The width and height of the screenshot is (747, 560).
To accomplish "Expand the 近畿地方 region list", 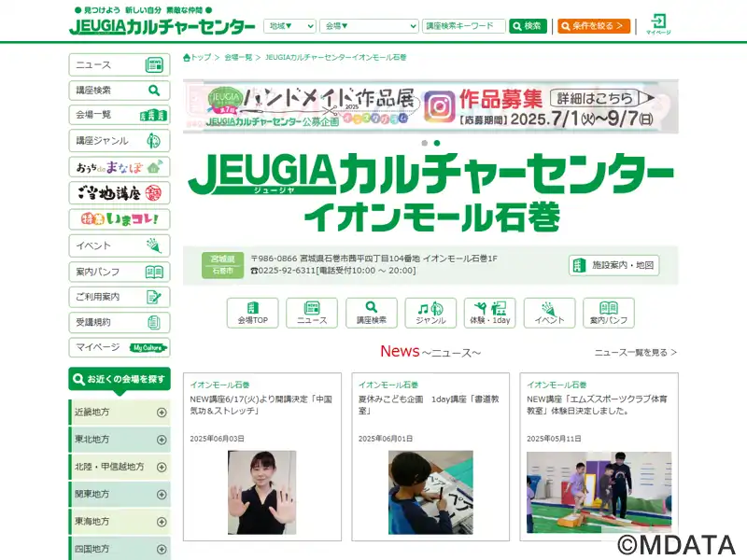I will pyautogui.click(x=120, y=413).
